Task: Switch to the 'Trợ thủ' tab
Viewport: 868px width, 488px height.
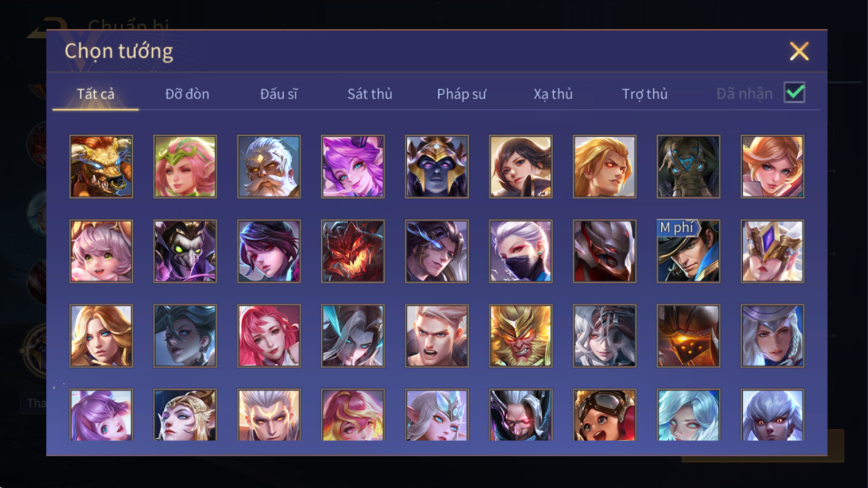Action: 645,94
